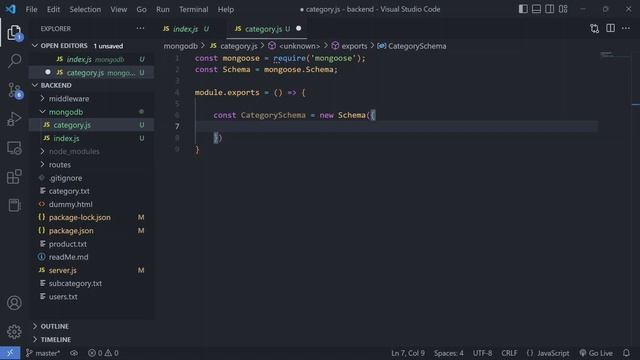This screenshot has height=360, width=640.
Task: Toggle the secondary side bar layout icon
Action: [x=550, y=9]
